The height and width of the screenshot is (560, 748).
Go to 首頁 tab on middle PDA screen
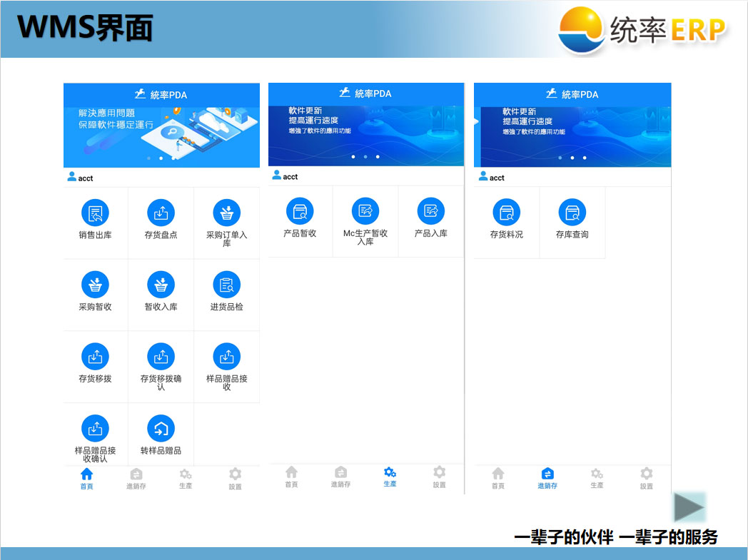click(291, 477)
